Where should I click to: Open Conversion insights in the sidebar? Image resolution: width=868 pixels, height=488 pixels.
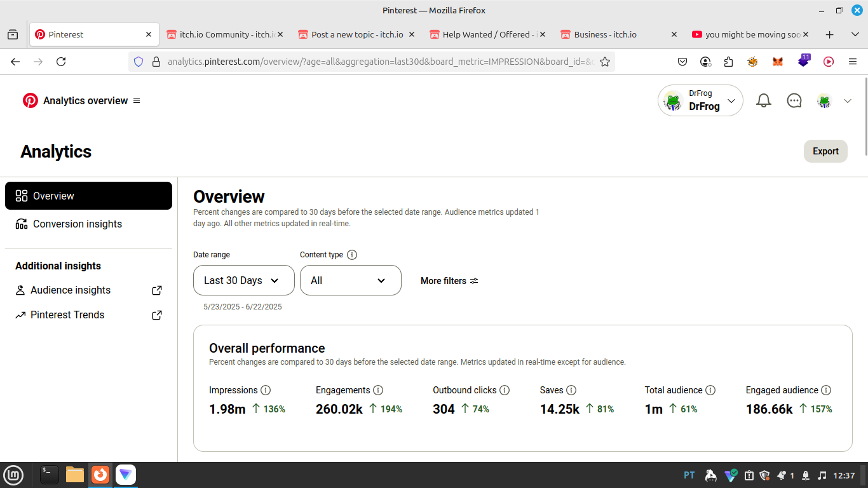[88, 224]
